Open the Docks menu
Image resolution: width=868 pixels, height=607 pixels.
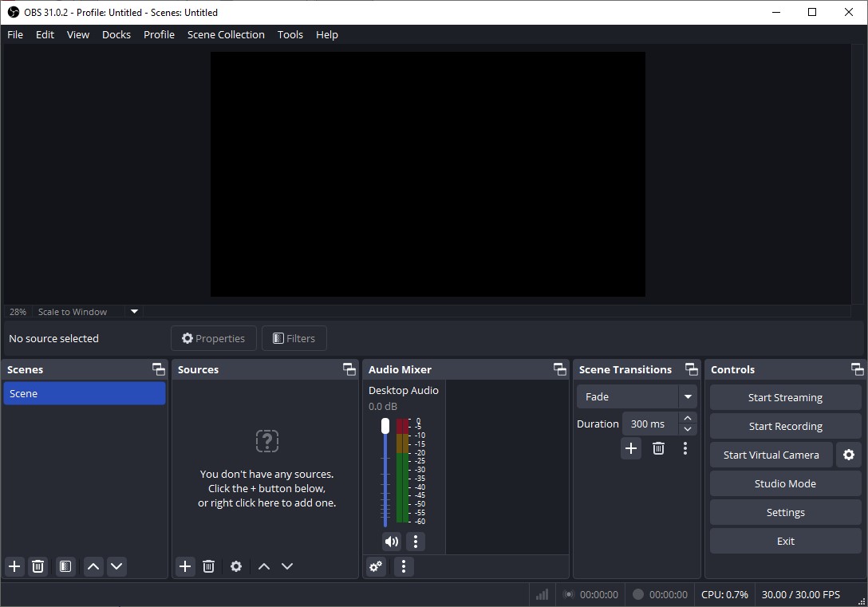[x=116, y=34]
